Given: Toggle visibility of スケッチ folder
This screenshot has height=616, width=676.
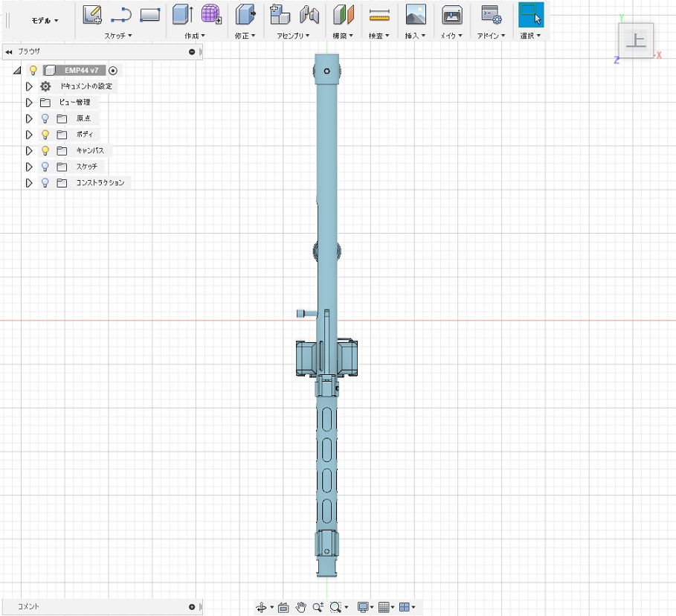Looking at the screenshot, I should pyautogui.click(x=45, y=167).
